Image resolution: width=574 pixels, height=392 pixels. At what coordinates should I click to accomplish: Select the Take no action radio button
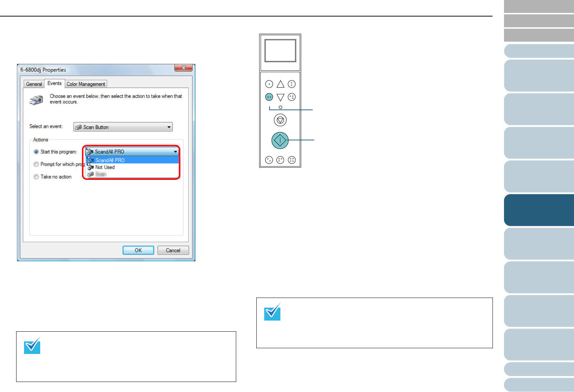36,177
